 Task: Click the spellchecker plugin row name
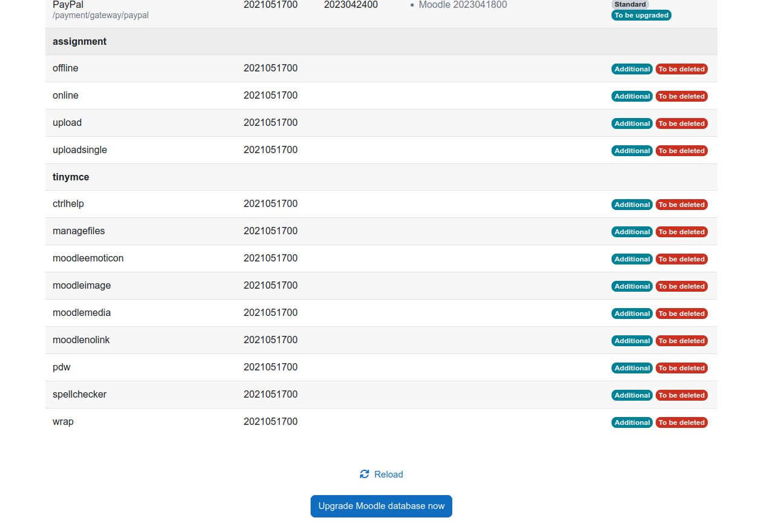[x=79, y=395]
